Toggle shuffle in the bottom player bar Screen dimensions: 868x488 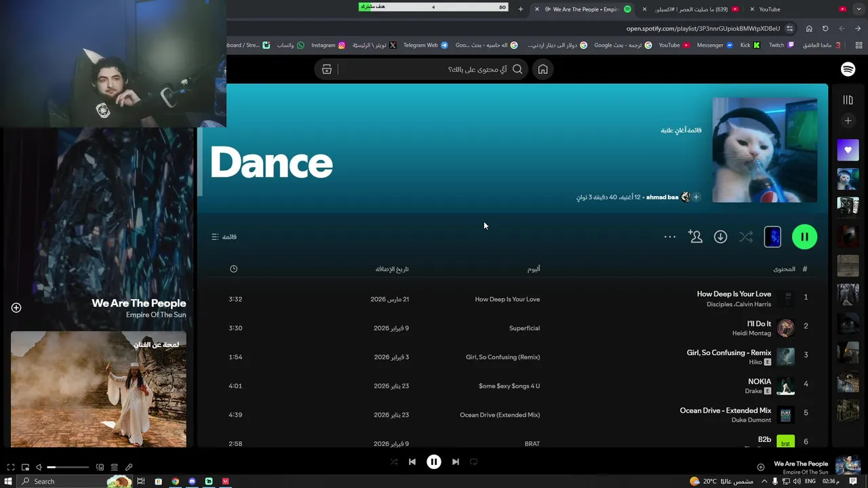click(x=394, y=462)
